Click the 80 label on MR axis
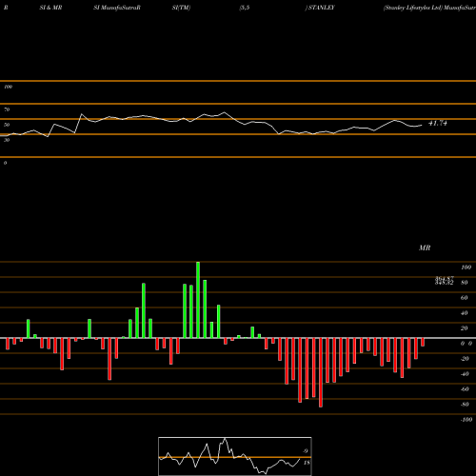This screenshot has height=476, width=476. [465, 283]
